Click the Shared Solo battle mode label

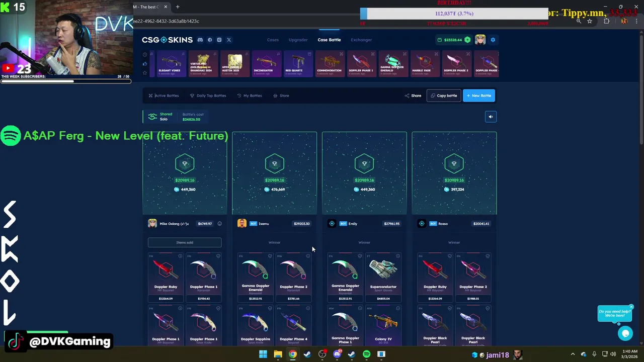pos(160,117)
